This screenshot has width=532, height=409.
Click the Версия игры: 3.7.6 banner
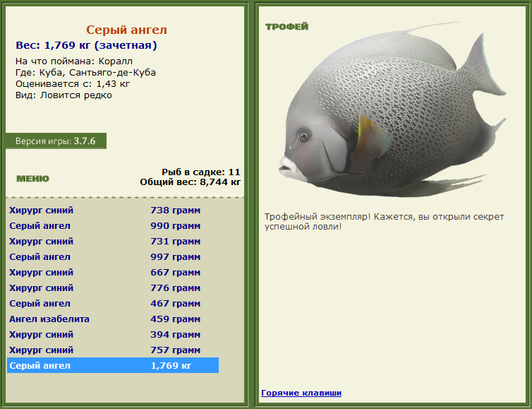tap(56, 141)
